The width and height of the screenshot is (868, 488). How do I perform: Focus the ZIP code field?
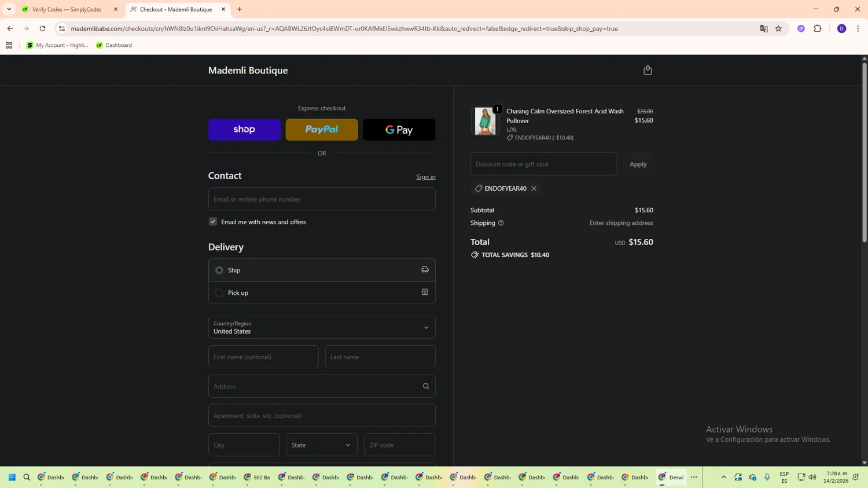click(399, 445)
